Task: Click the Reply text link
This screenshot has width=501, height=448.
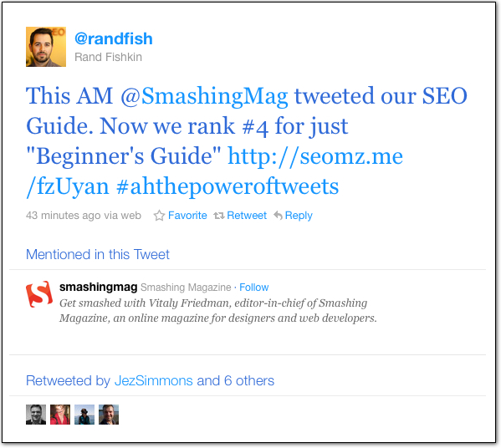Action: (x=299, y=216)
